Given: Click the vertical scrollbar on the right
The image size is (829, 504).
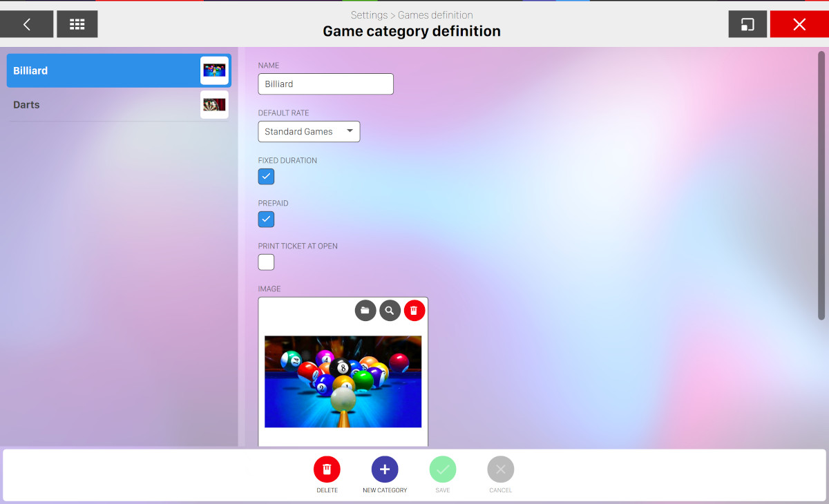Looking at the screenshot, I should pos(821,185).
